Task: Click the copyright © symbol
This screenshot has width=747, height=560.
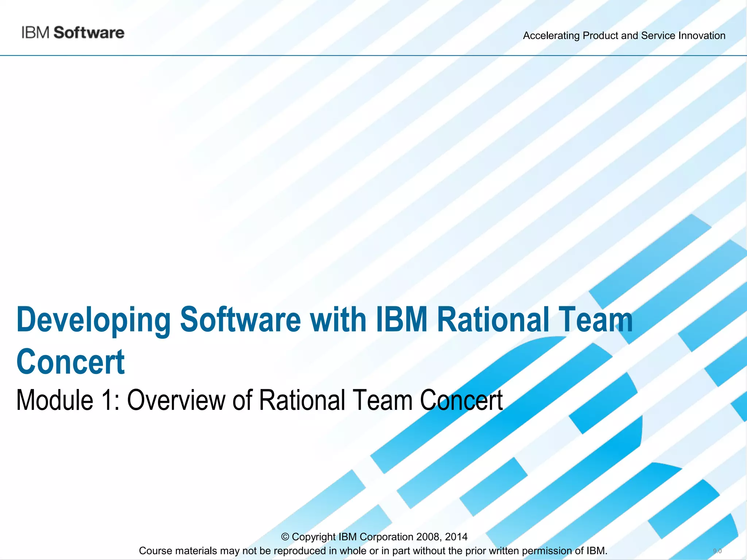Action: pyautogui.click(x=285, y=537)
